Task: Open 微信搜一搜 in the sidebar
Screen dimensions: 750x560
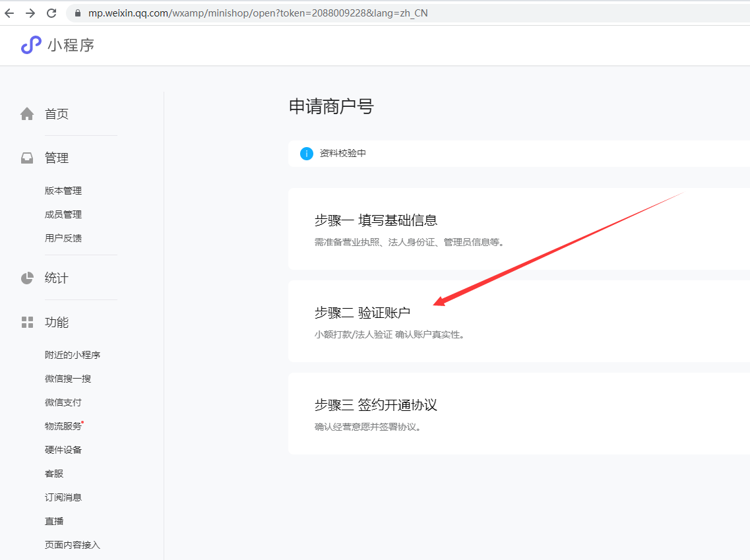Action: (x=68, y=379)
